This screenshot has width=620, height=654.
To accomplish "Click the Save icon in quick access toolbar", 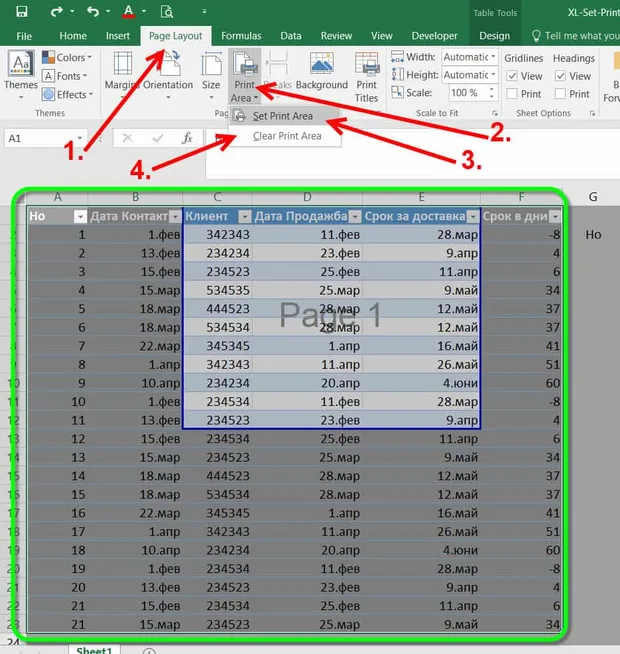I will coord(21,11).
